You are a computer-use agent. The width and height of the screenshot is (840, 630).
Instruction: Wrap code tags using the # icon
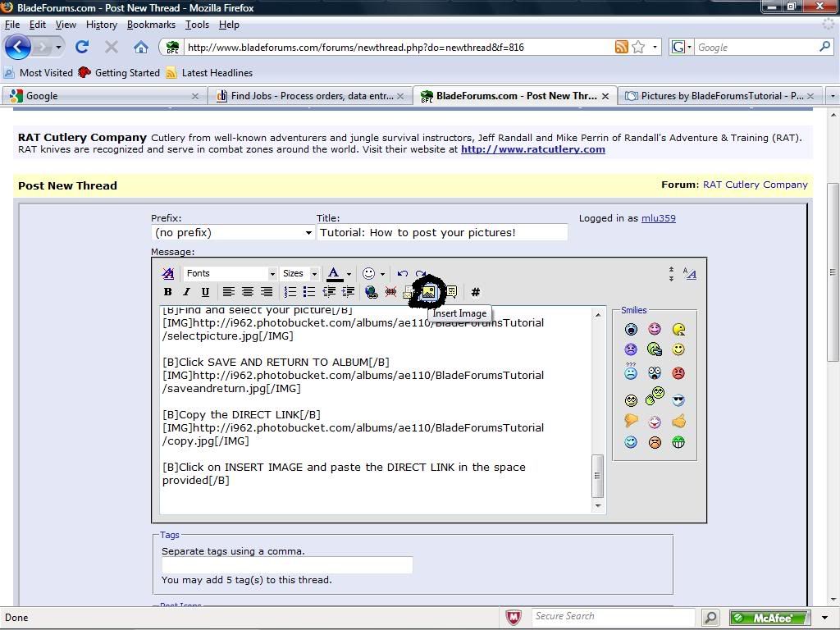click(475, 292)
